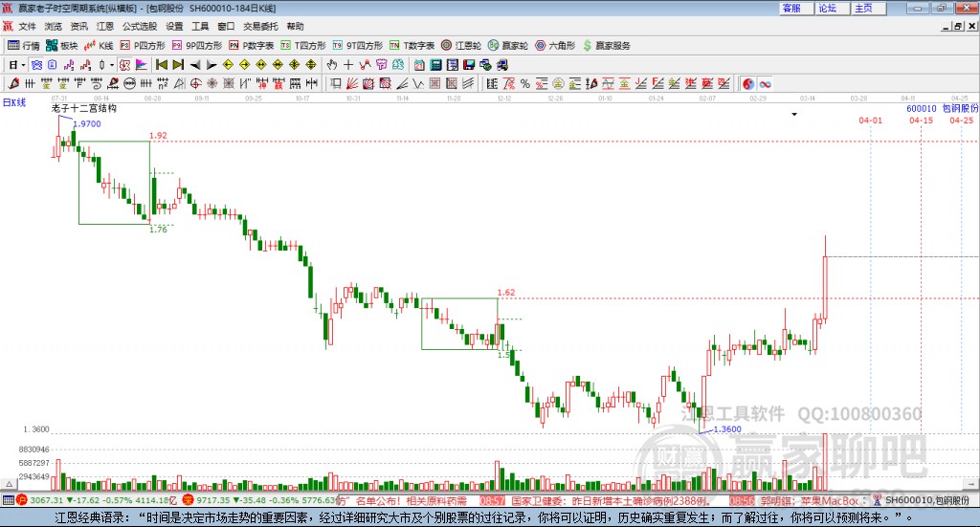Select the crosshair plus cursor tool
The width and height of the screenshot is (980, 527).
[348, 65]
